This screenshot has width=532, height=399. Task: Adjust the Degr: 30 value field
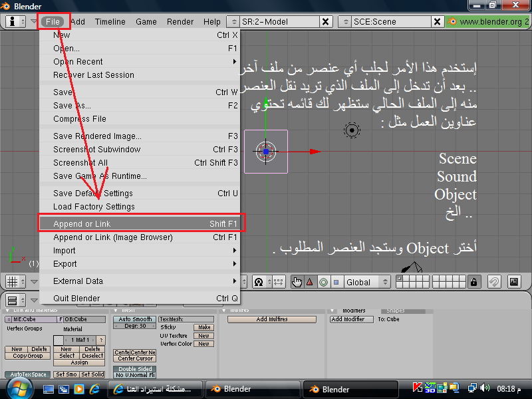pyautogui.click(x=135, y=326)
